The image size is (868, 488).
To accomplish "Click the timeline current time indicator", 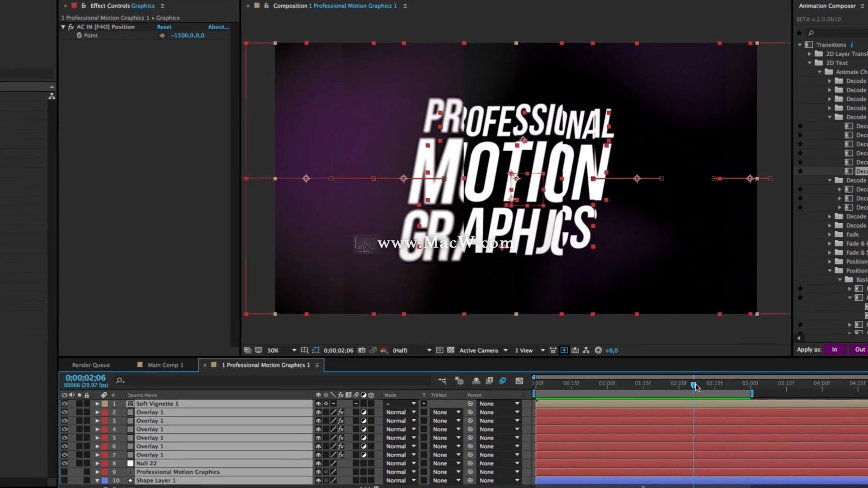I will [693, 384].
